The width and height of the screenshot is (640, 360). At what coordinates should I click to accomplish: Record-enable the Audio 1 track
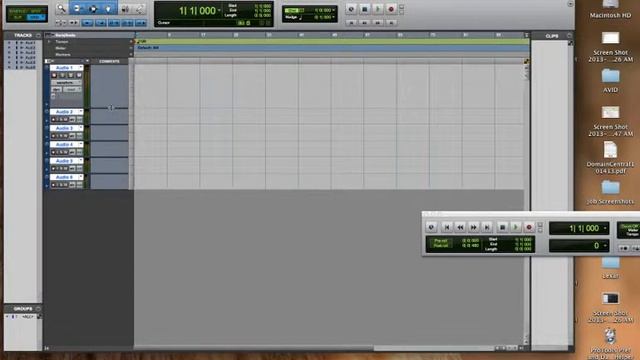54,76
